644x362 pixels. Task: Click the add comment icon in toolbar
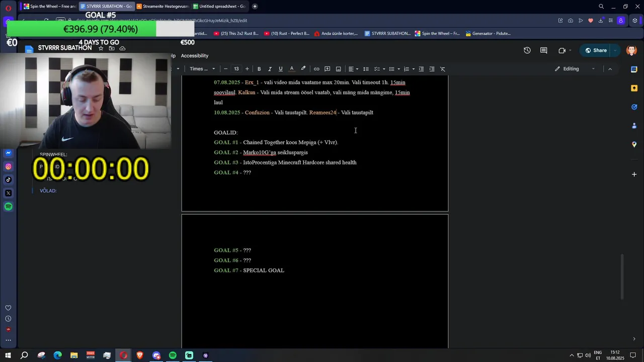click(327, 69)
